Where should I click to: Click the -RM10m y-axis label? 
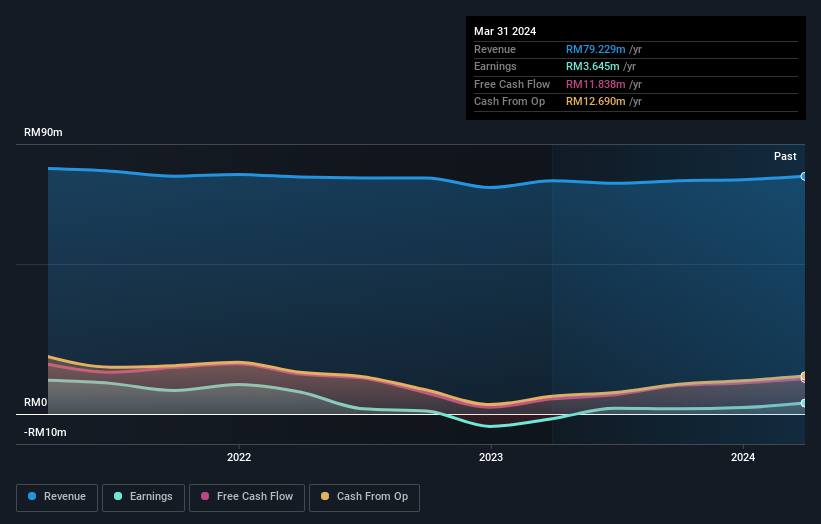(x=45, y=432)
